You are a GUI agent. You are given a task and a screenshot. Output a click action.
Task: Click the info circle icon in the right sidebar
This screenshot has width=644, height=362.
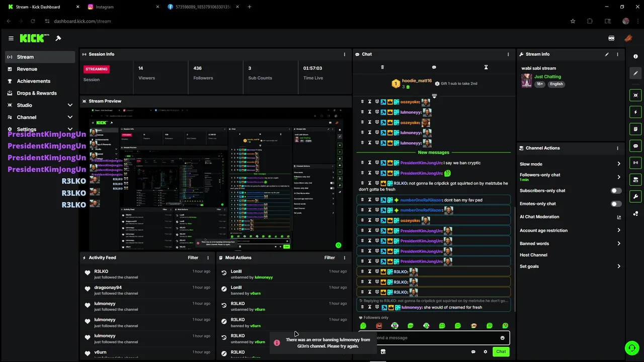pyautogui.click(x=635, y=56)
